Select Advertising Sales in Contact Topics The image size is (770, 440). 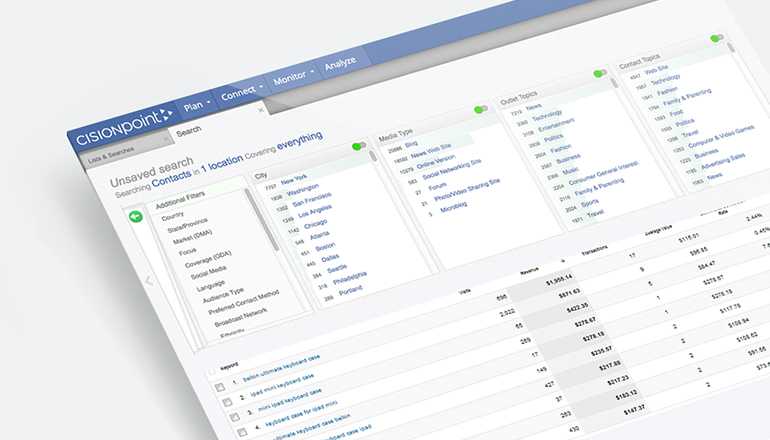723,162
